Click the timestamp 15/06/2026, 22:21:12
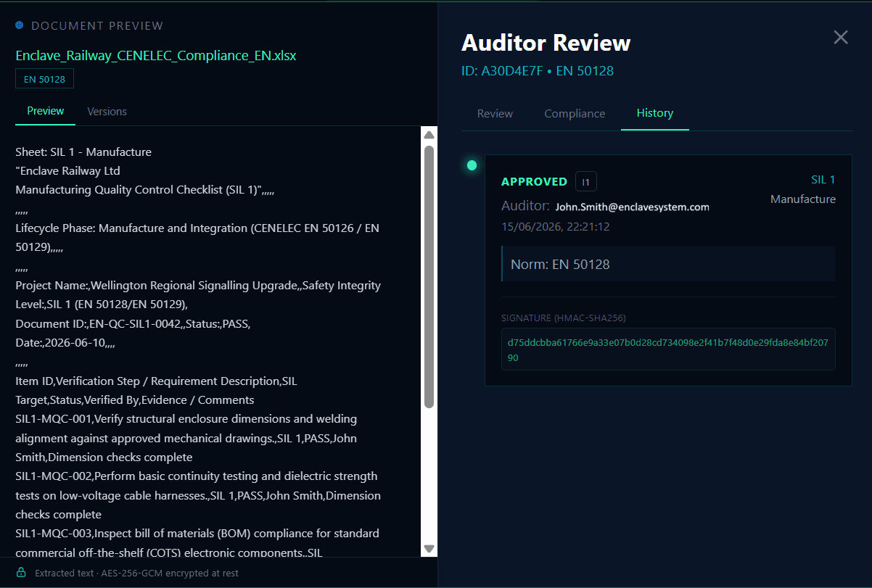Screen dimensions: 872x588 556,227
